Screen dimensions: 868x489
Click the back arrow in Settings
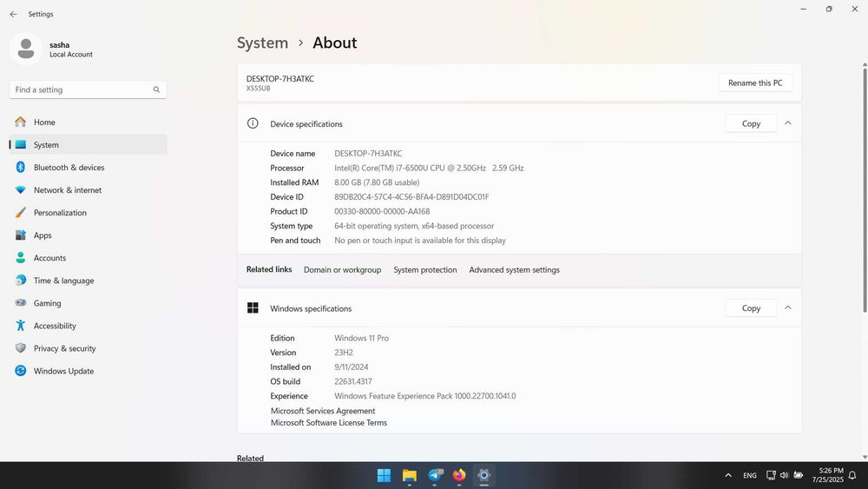13,14
